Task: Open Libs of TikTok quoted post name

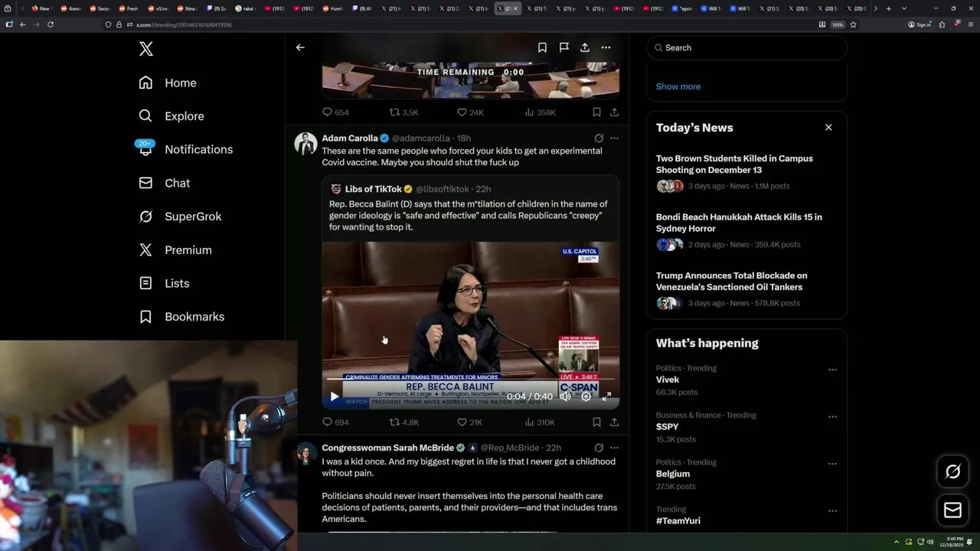Action: pyautogui.click(x=374, y=189)
